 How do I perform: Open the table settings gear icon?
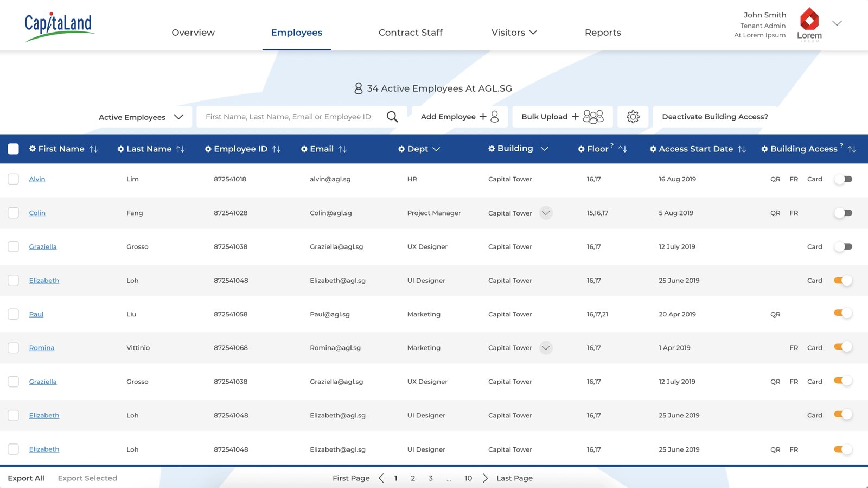point(633,117)
